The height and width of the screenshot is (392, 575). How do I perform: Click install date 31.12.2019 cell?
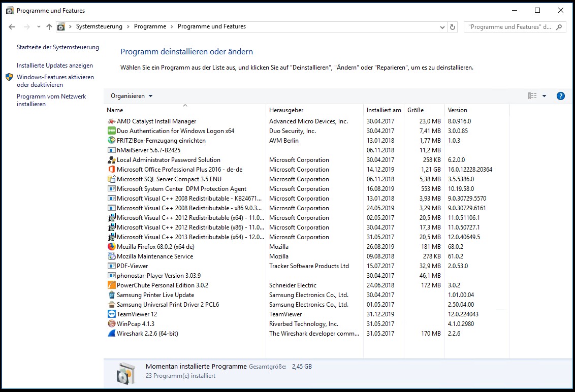(380, 314)
